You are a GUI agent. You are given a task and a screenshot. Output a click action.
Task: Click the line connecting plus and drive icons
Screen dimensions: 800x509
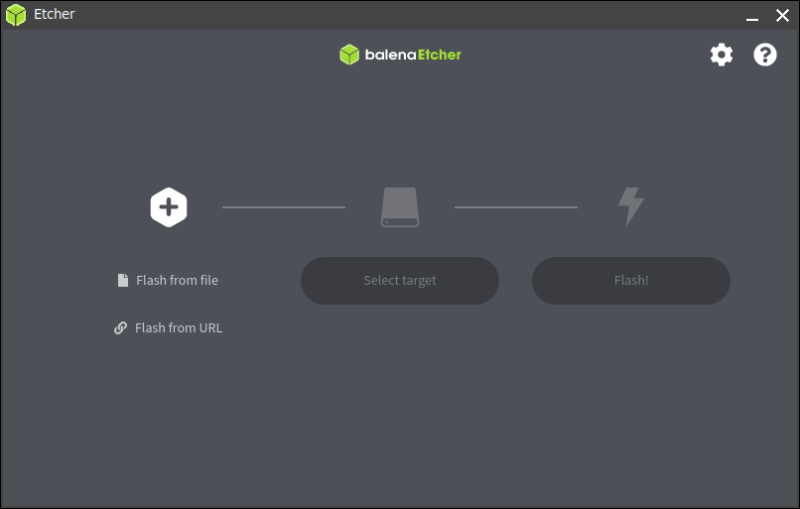(284, 207)
